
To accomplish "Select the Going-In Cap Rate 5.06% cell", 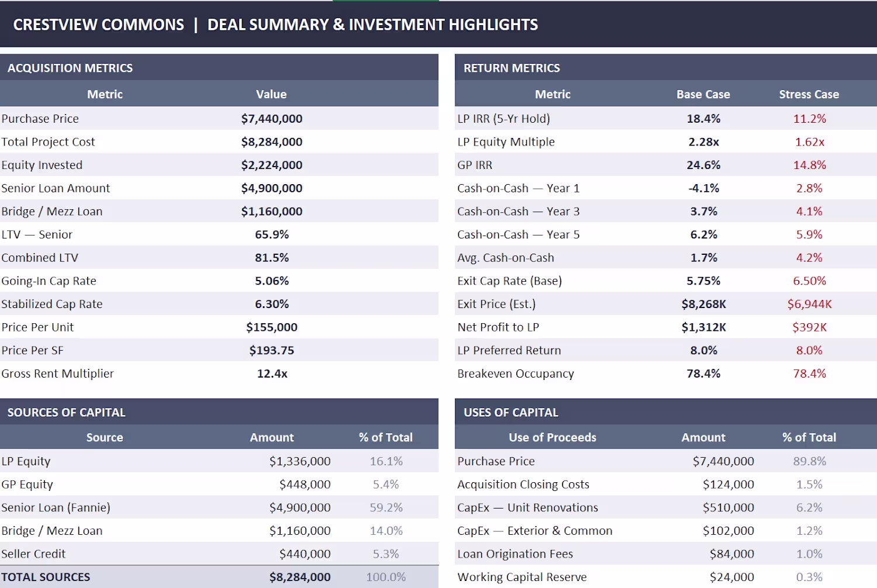I will 272,281.
